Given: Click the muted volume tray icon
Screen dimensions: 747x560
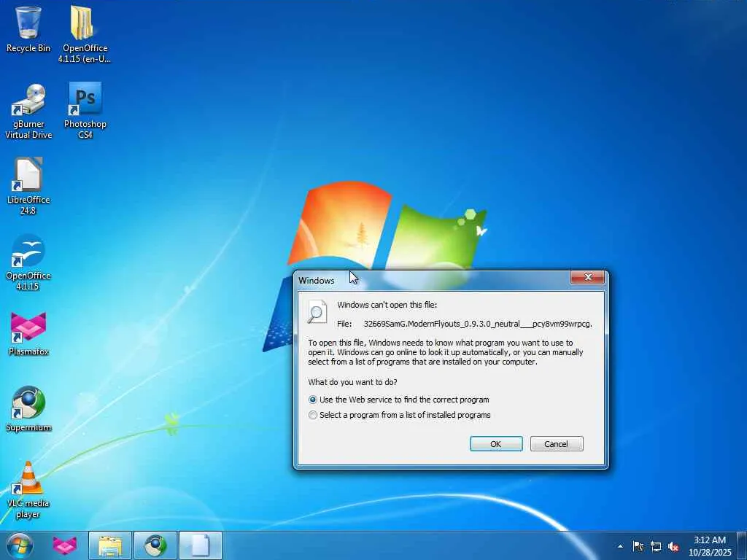Looking at the screenshot, I should pos(673,547).
